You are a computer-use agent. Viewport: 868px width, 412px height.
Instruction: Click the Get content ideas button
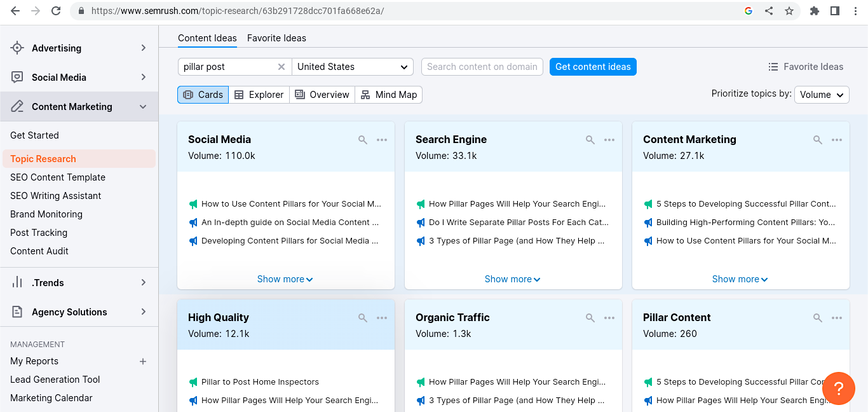pyautogui.click(x=592, y=66)
